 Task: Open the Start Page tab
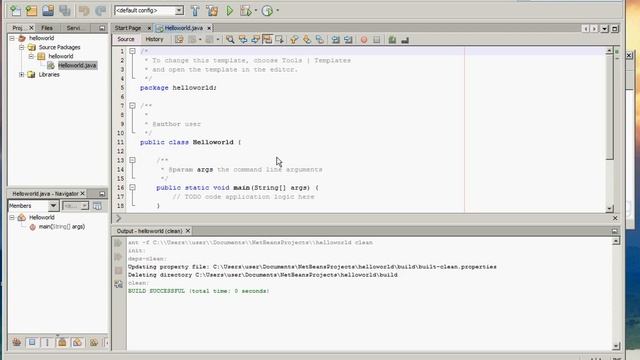(x=128, y=28)
